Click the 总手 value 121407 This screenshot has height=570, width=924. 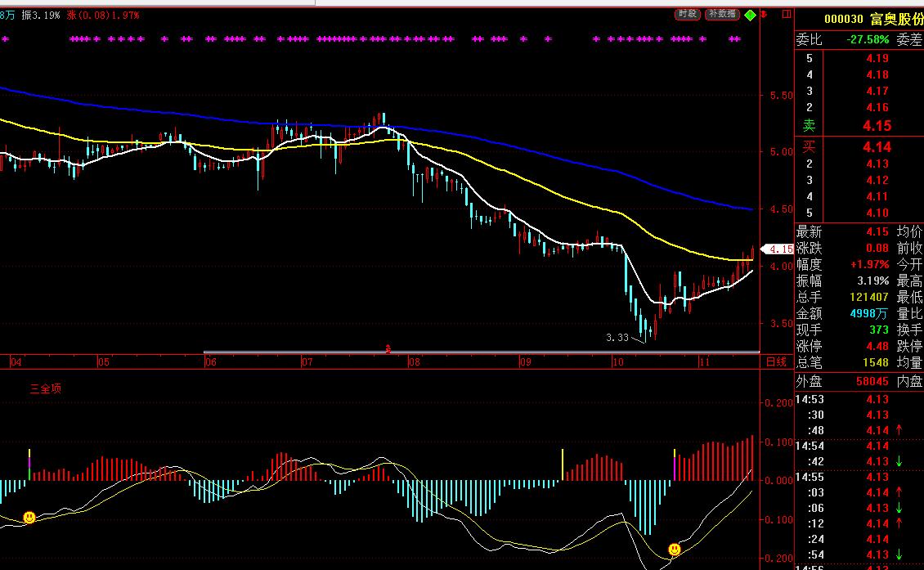(x=869, y=297)
